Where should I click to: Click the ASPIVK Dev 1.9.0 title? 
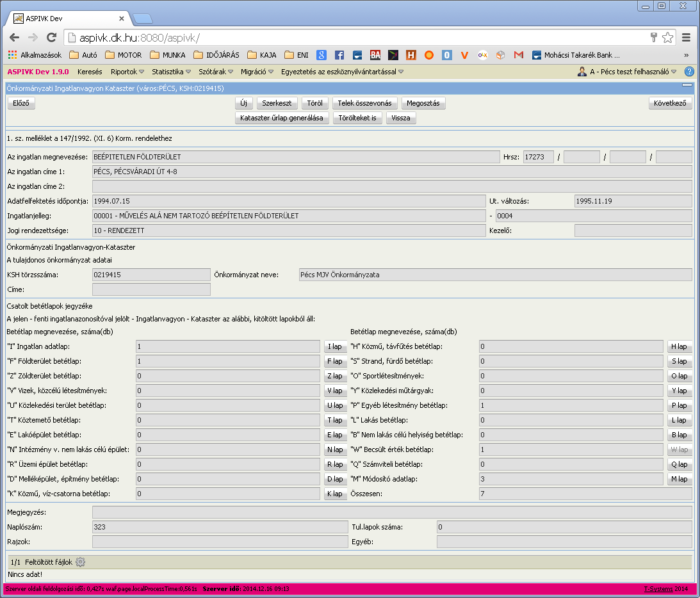point(38,72)
